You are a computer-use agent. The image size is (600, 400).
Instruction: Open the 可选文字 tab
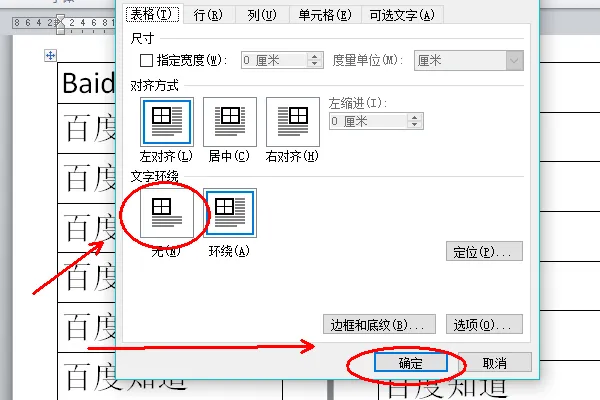[x=402, y=15]
